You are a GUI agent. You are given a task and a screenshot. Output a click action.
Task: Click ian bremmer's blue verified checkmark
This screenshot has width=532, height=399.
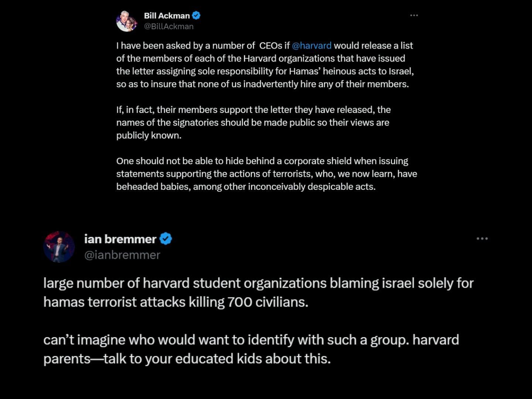[166, 239]
